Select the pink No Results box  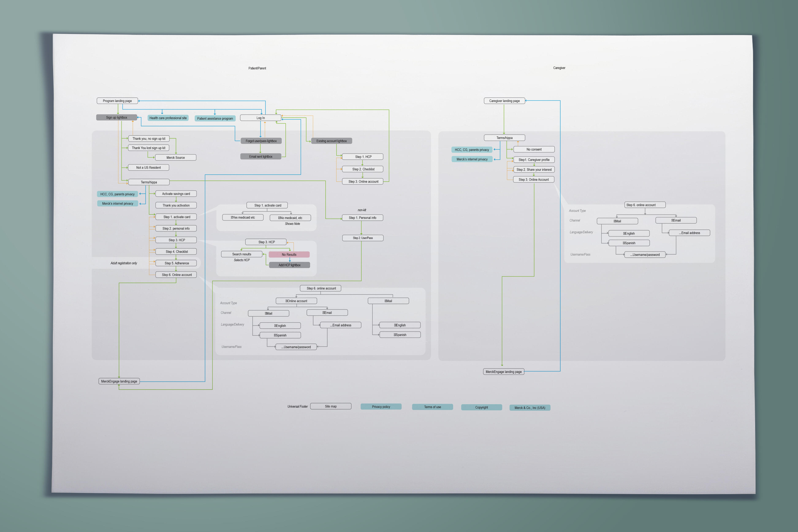[x=289, y=254]
